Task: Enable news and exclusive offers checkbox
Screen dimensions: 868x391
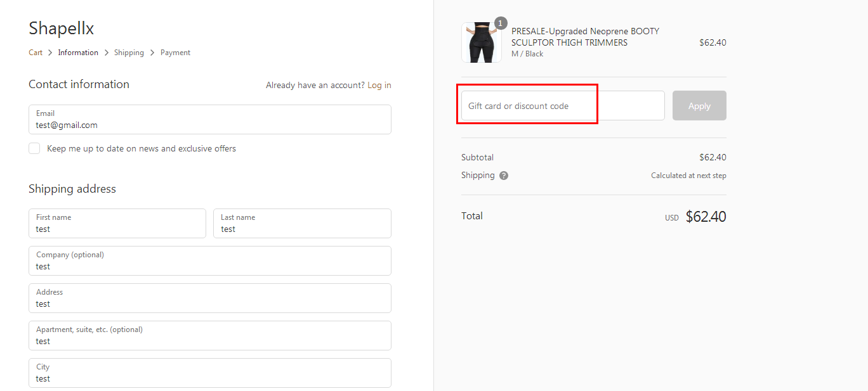Action: coord(34,148)
